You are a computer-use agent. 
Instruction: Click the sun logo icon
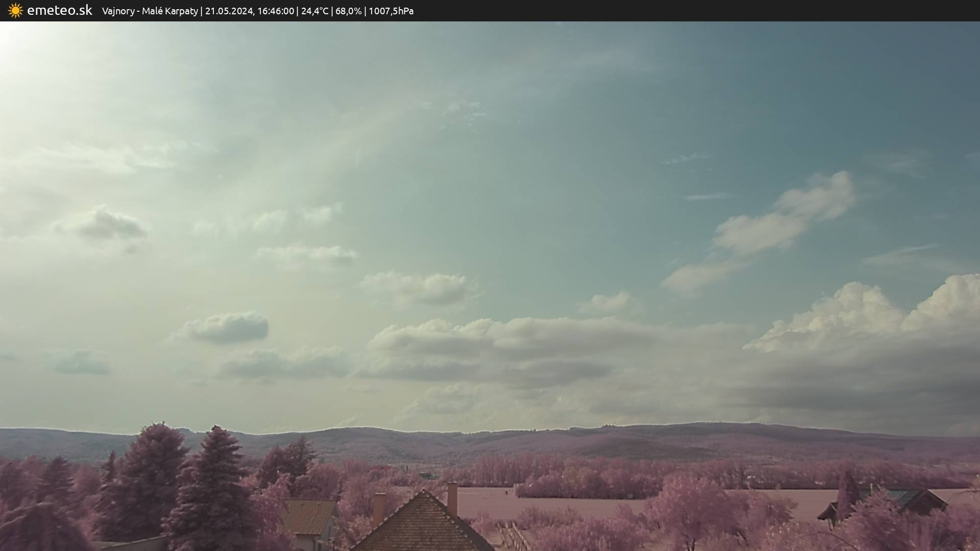(x=15, y=11)
